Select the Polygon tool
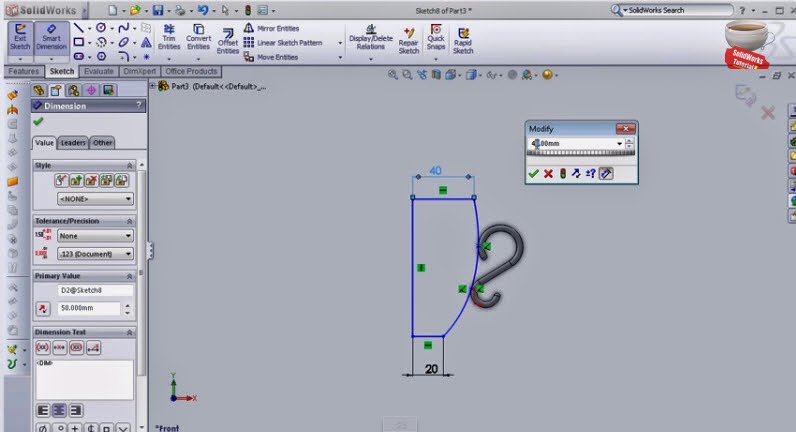The height and width of the screenshot is (432, 796). tap(101, 56)
